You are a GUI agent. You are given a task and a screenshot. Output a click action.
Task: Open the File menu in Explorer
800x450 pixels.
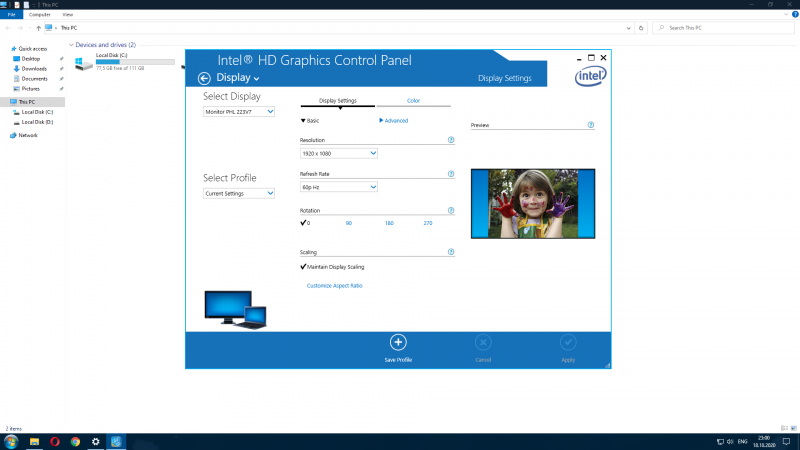point(11,15)
